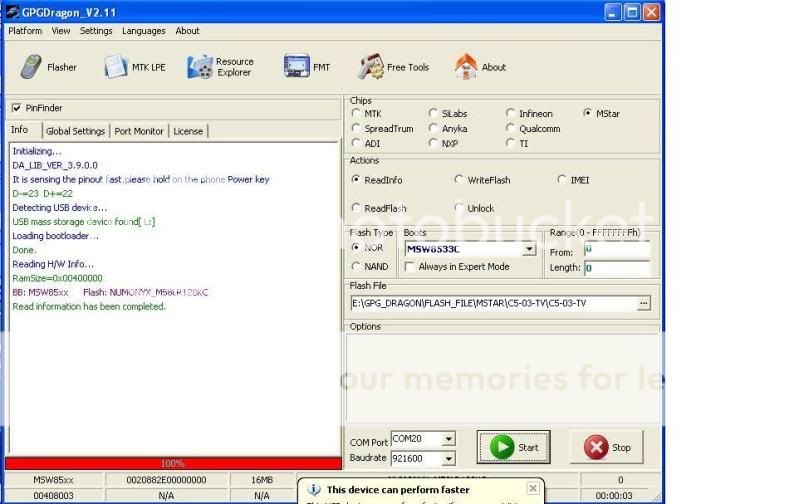The image size is (799, 504).
Task: Choose the WriteFlash action
Action: (x=459, y=179)
